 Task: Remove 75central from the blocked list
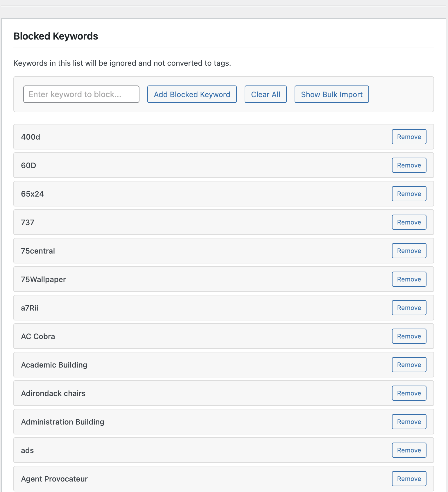[x=409, y=251]
